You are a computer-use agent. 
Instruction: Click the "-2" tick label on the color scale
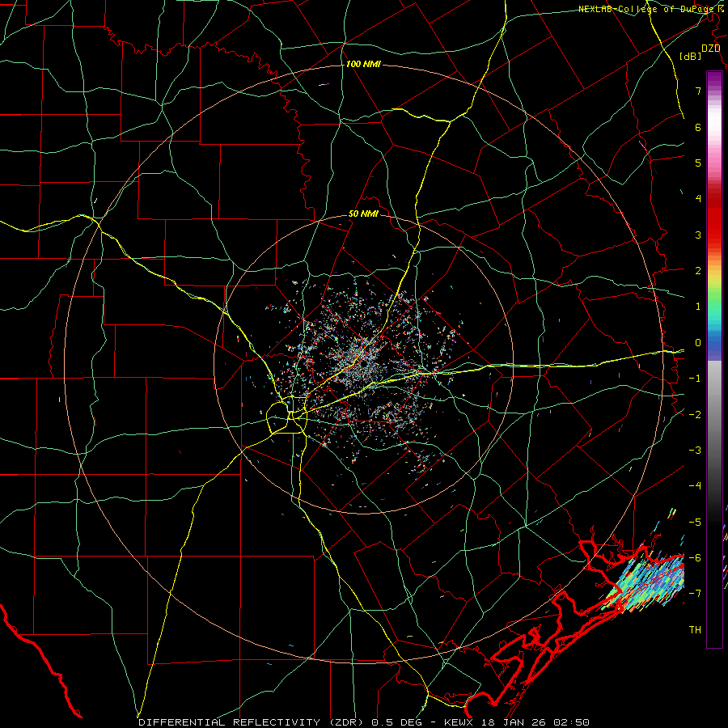click(695, 415)
